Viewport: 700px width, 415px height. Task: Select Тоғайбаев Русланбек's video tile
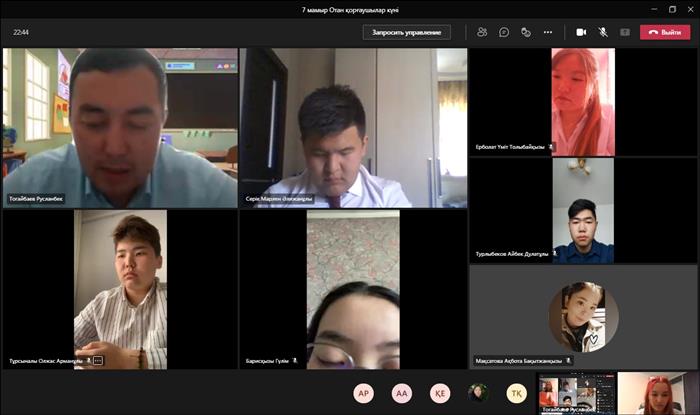pos(120,127)
